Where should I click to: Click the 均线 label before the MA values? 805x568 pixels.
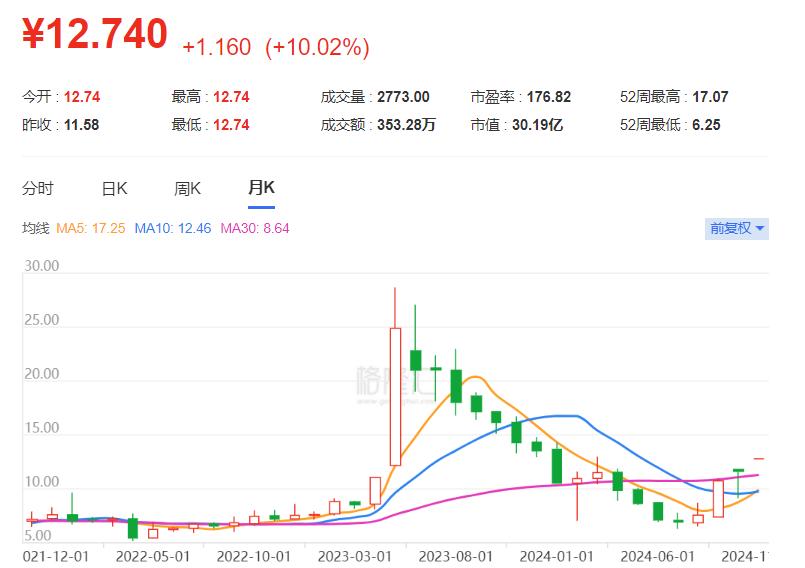(x=35, y=229)
